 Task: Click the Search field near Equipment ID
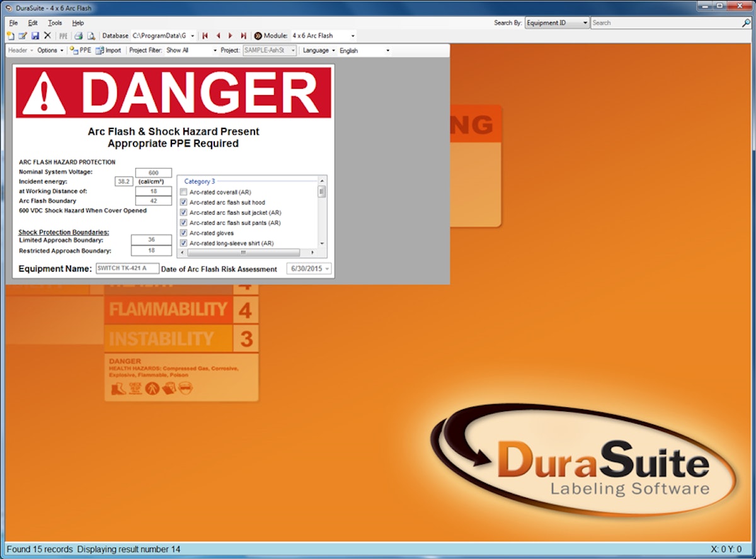click(x=668, y=22)
